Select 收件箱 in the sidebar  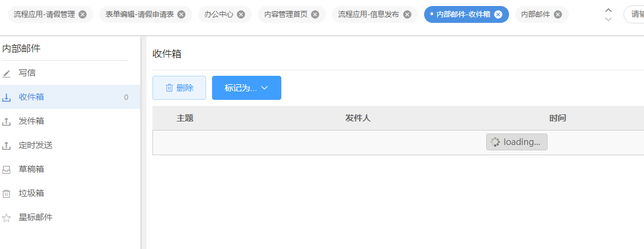[70, 97]
